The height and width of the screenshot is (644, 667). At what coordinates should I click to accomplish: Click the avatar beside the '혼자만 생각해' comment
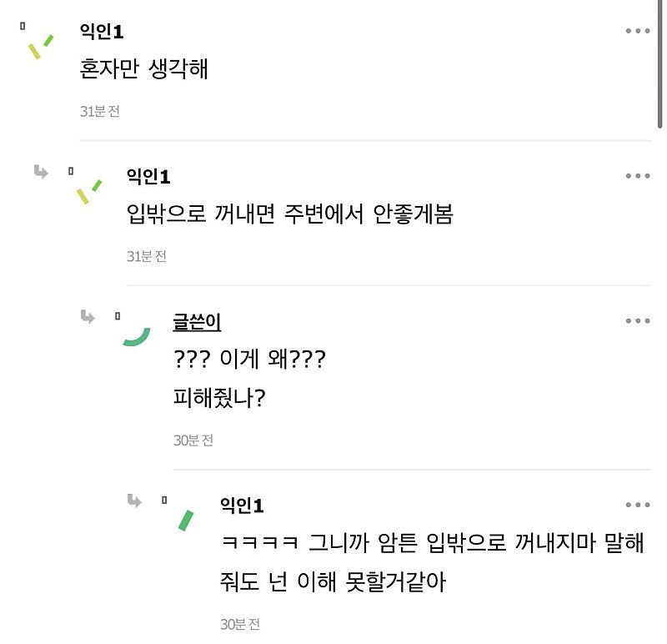point(41,47)
